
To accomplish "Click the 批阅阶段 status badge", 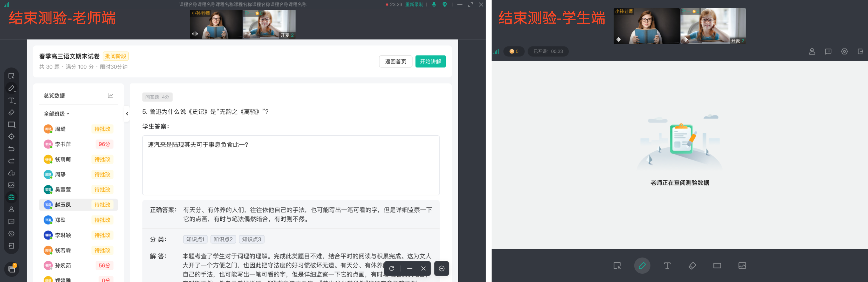I will tap(116, 56).
